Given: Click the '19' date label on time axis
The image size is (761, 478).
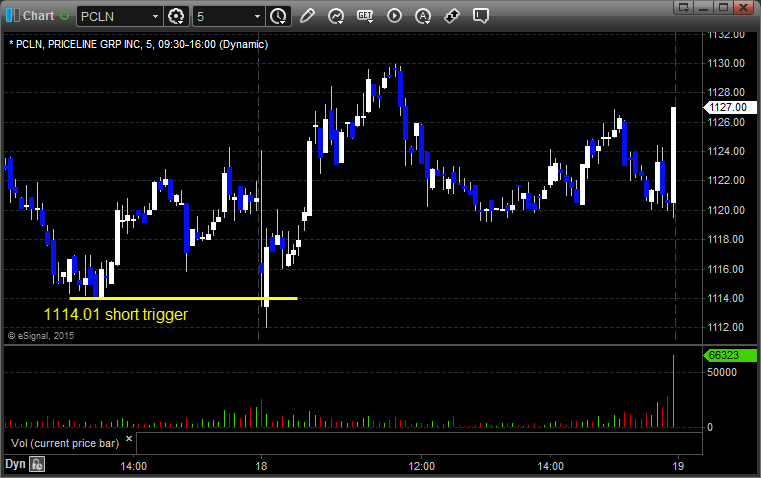Looking at the screenshot, I should tap(678, 466).
